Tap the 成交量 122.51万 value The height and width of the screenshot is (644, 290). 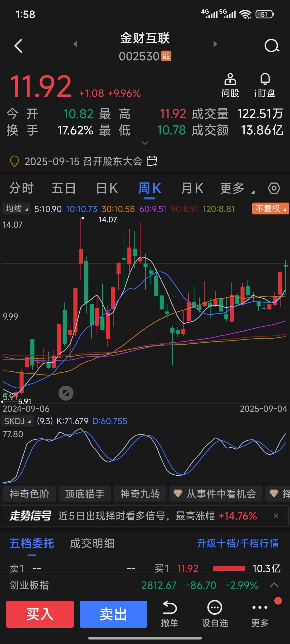(x=260, y=114)
